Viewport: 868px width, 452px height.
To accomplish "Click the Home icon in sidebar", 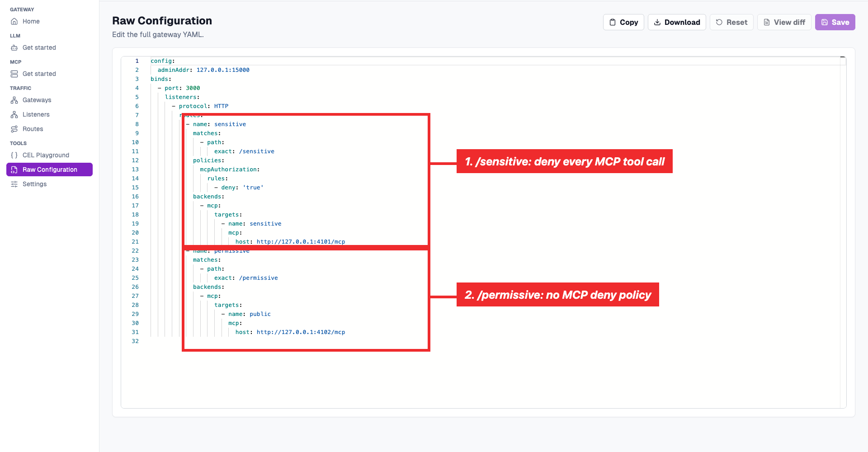I will pyautogui.click(x=14, y=21).
